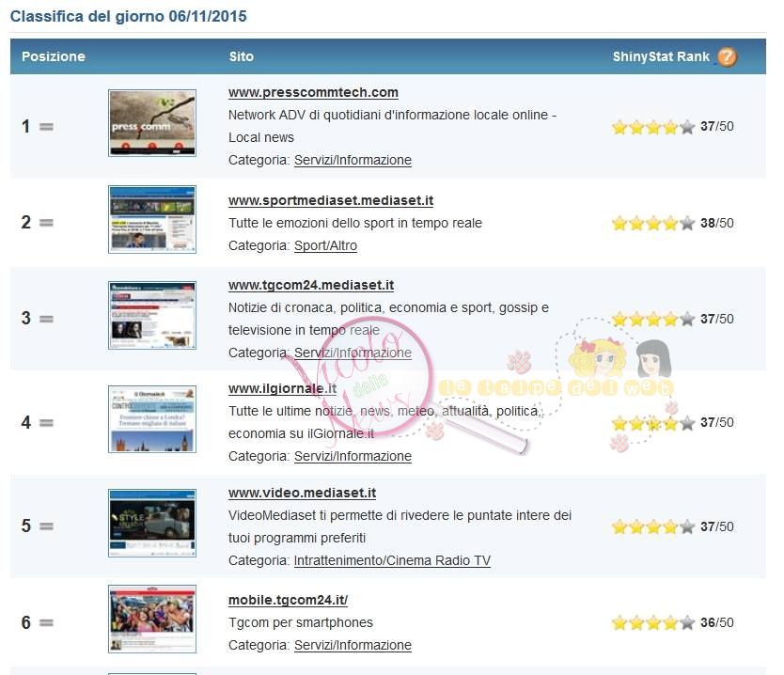Click the unchanged-position icon at rank 4
This screenshot has height=675, width=784.
click(x=46, y=423)
